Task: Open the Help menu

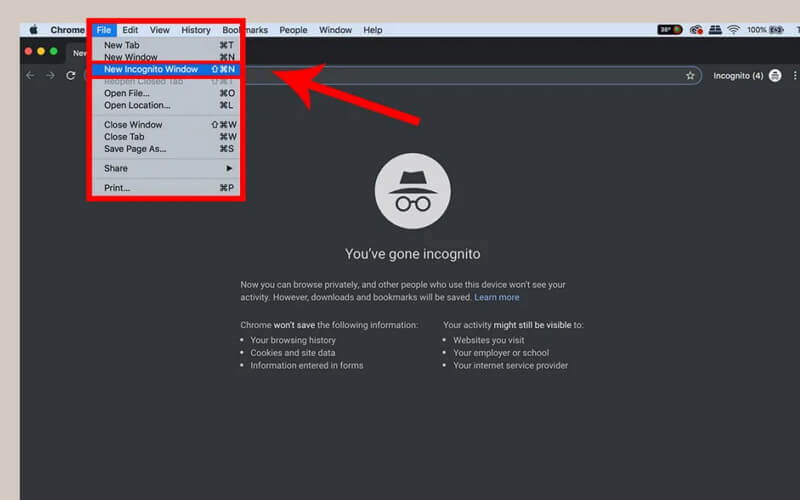Action: [x=372, y=30]
